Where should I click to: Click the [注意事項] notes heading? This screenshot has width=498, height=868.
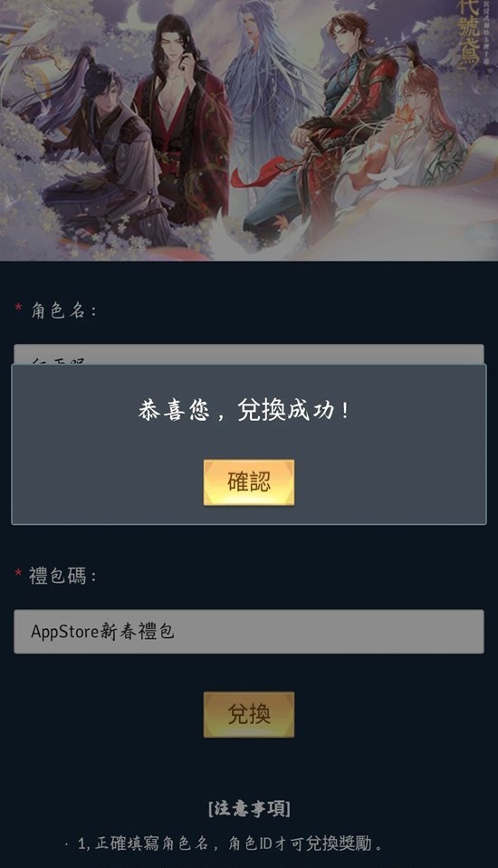pos(249,808)
